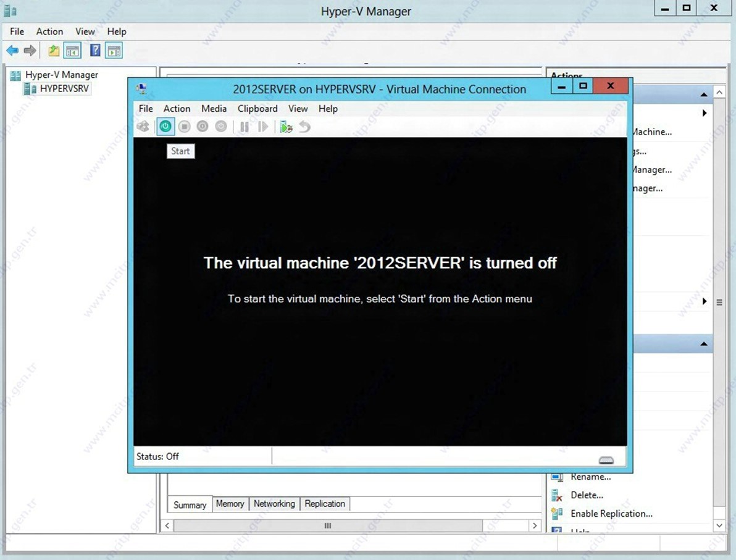Click Delete... in the Actions pane

click(587, 495)
